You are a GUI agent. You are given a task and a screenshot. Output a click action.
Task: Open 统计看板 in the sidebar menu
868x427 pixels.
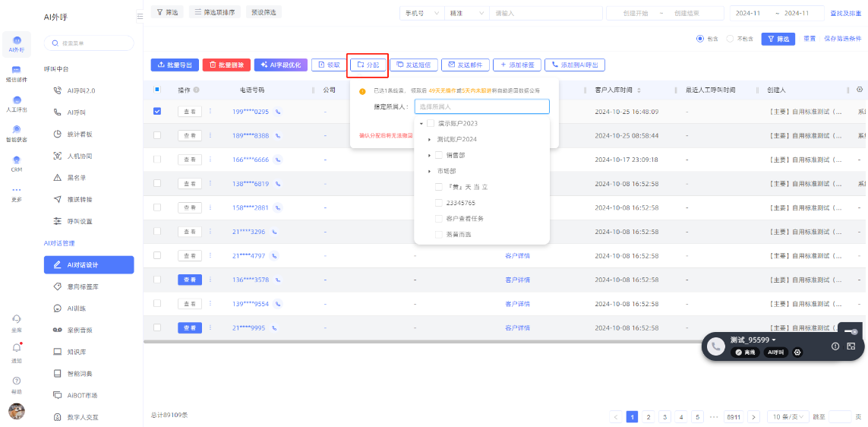(x=79, y=134)
